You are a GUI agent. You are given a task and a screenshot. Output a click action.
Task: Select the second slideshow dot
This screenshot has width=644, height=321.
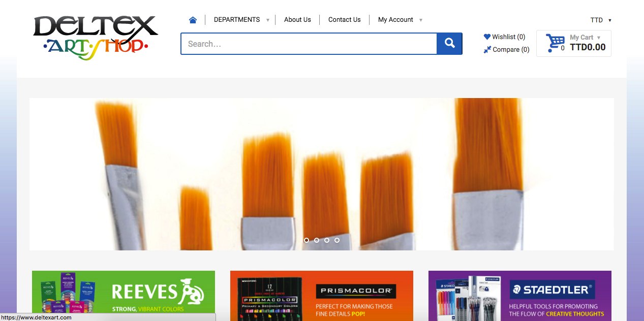pos(317,240)
